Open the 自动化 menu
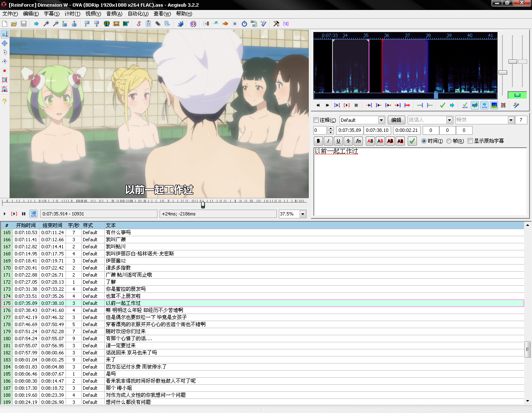This screenshot has width=532, height=413. pos(138,14)
